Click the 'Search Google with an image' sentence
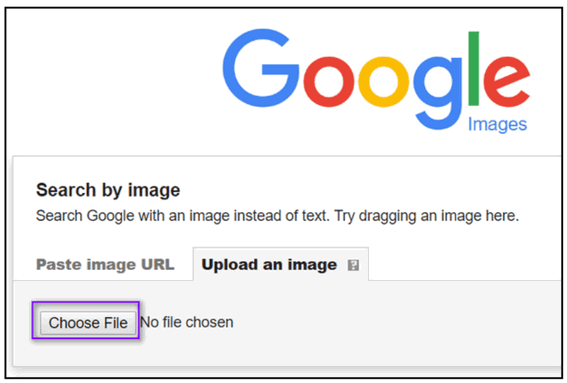 tap(183, 216)
